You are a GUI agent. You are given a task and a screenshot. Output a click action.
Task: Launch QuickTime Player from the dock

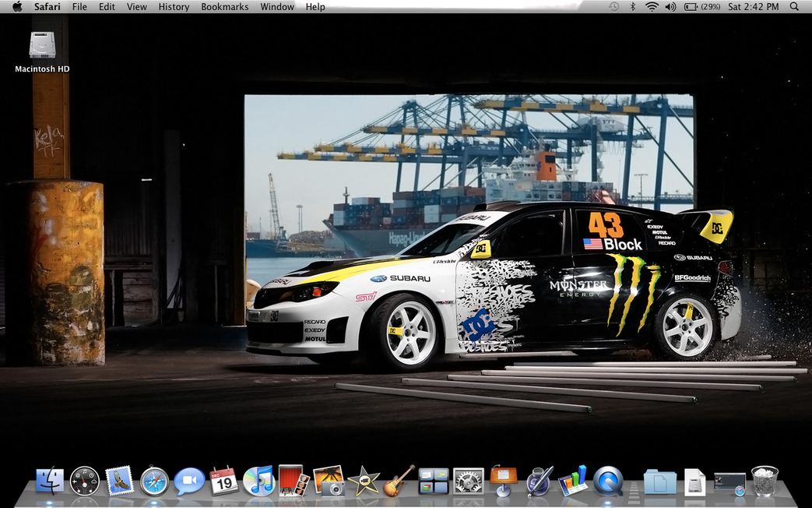607,481
